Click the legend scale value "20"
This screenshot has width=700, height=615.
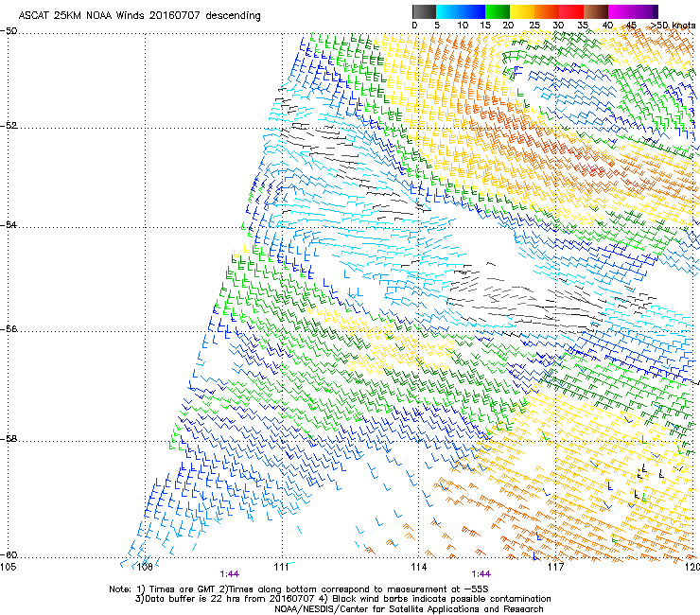[x=508, y=26]
